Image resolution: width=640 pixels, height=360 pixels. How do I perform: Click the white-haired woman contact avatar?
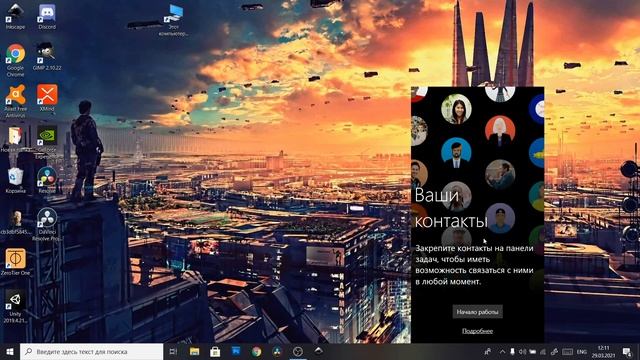[500, 131]
